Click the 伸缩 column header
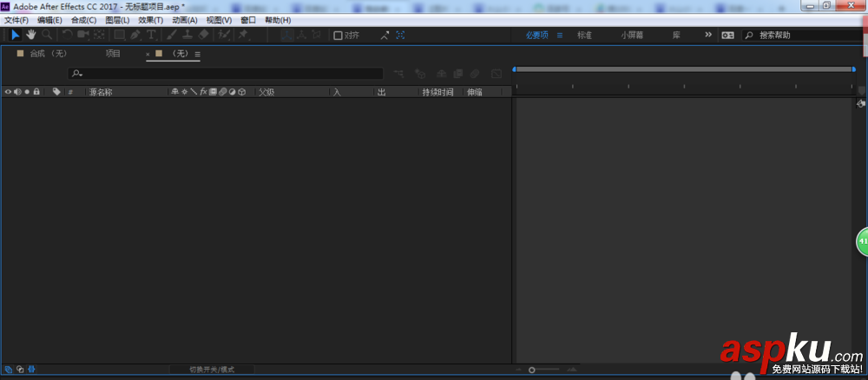The image size is (868, 380). pyautogui.click(x=475, y=92)
